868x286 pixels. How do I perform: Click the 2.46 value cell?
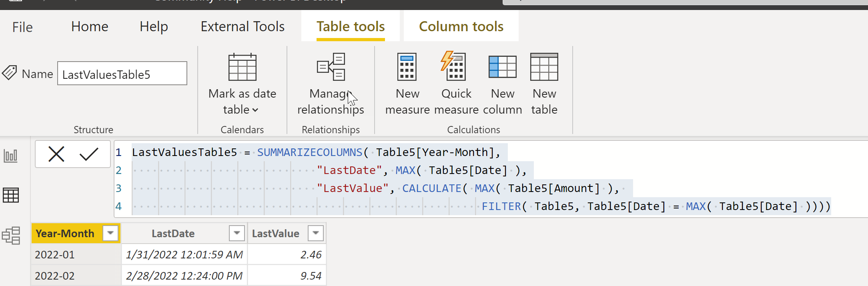point(287,254)
